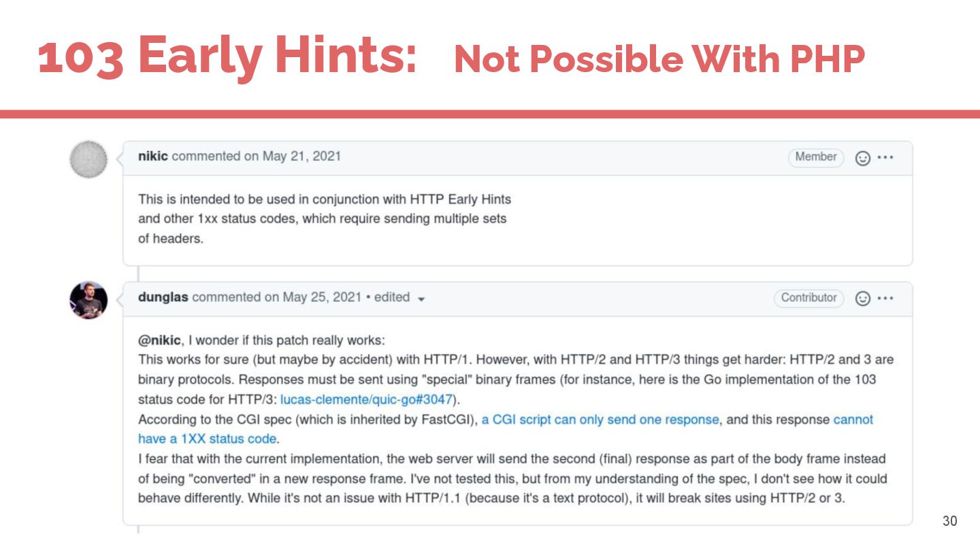Click the Contributor badge on dunglas's comment

point(808,298)
